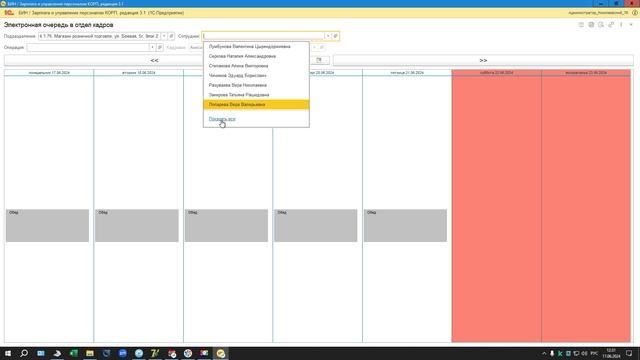Pick Чичинов Эдуард Борисович from suggestions

[x=256, y=76]
